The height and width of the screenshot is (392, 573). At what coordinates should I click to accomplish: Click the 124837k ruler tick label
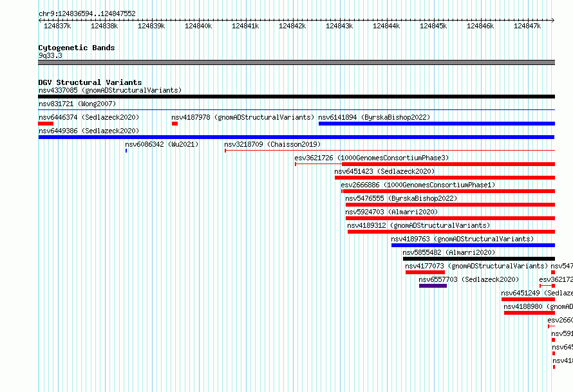click(x=57, y=26)
